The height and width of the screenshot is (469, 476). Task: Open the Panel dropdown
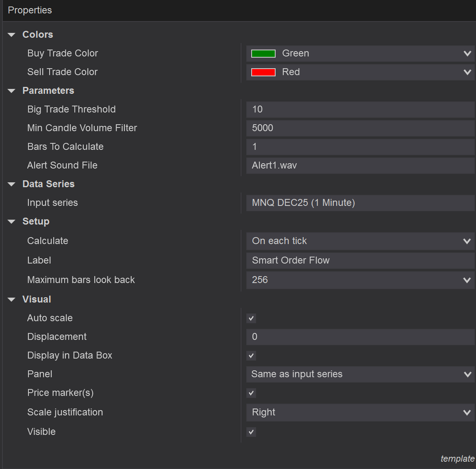click(467, 374)
